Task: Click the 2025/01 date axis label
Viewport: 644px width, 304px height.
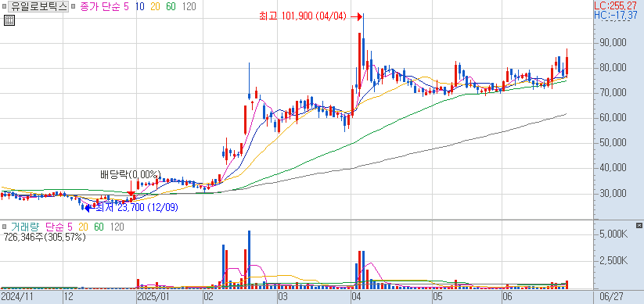Action: 153,296
